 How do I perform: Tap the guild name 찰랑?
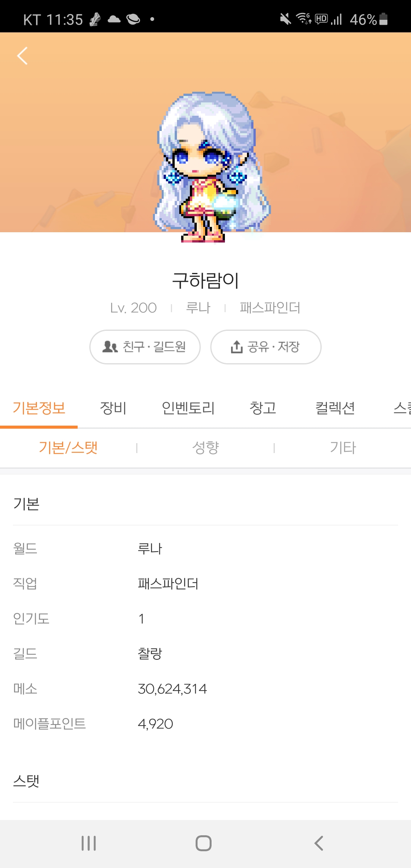[x=150, y=654]
